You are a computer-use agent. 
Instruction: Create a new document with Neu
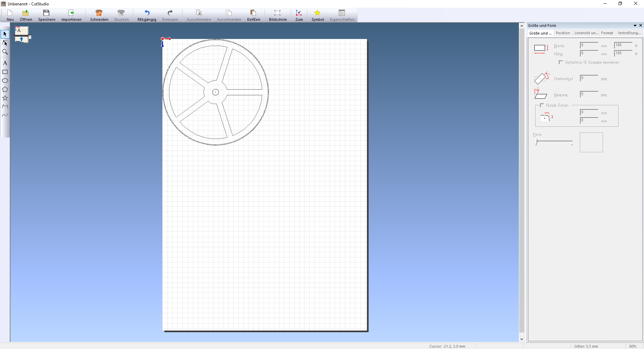[10, 15]
